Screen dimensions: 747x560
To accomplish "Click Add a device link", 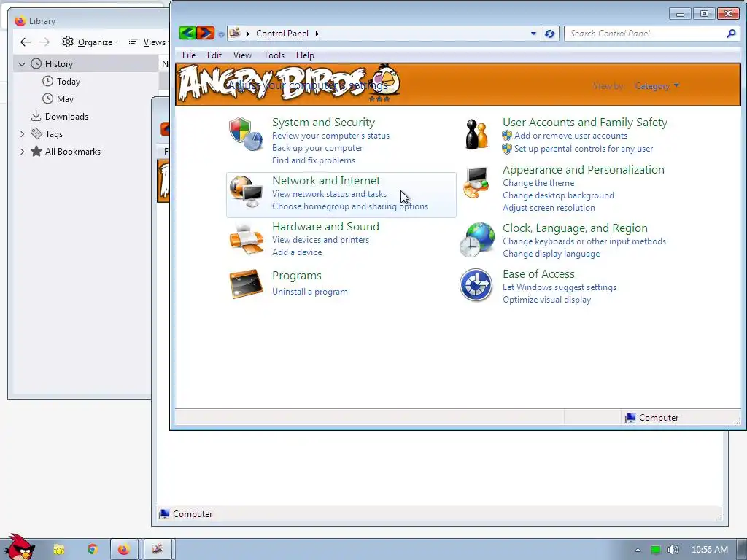I will [x=297, y=252].
